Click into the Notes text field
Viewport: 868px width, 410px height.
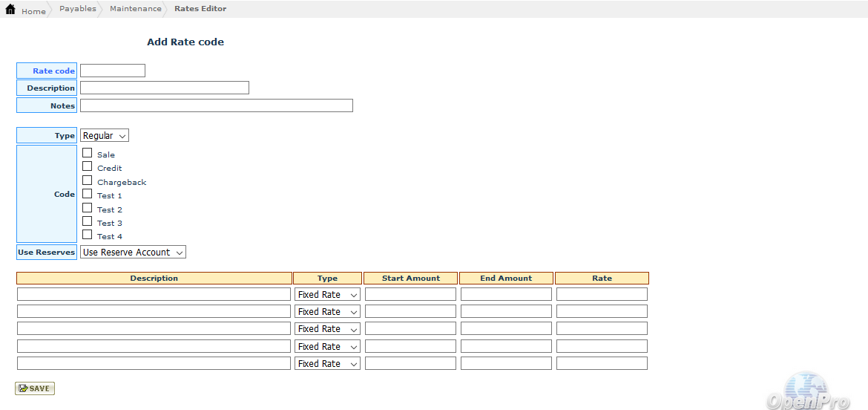tap(216, 106)
